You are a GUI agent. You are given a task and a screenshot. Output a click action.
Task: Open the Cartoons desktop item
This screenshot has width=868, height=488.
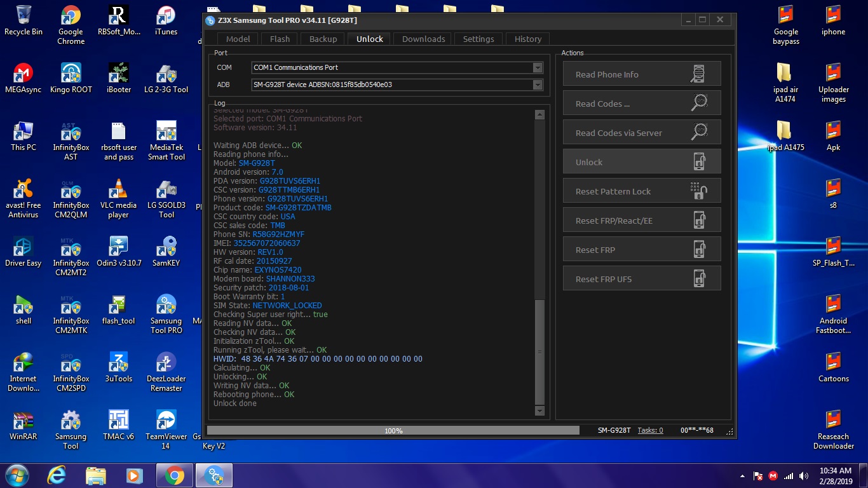[x=833, y=367]
